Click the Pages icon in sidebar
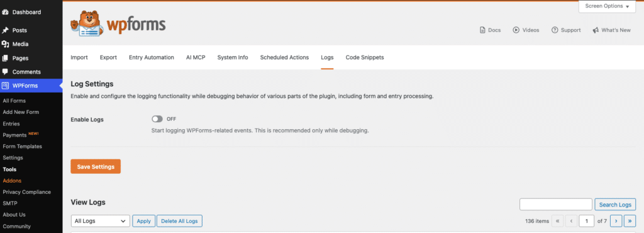This screenshot has width=644, height=233. (5, 59)
